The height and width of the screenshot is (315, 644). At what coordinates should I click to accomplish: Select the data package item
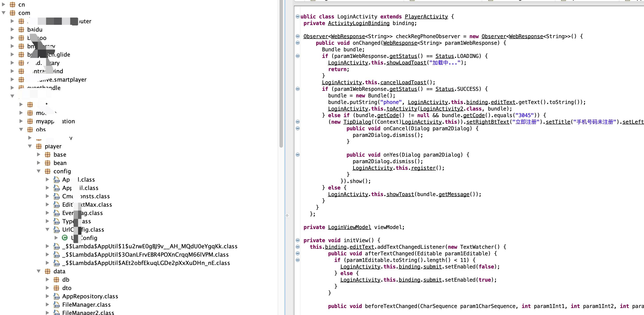(x=59, y=271)
